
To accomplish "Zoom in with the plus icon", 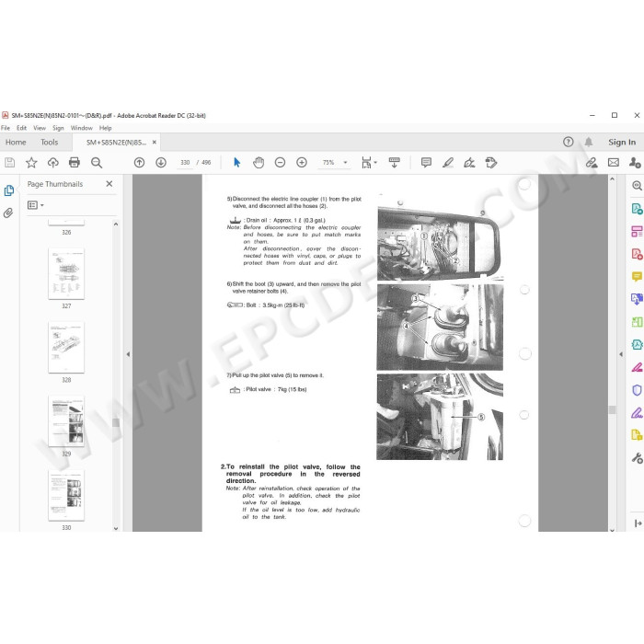I will [x=302, y=163].
